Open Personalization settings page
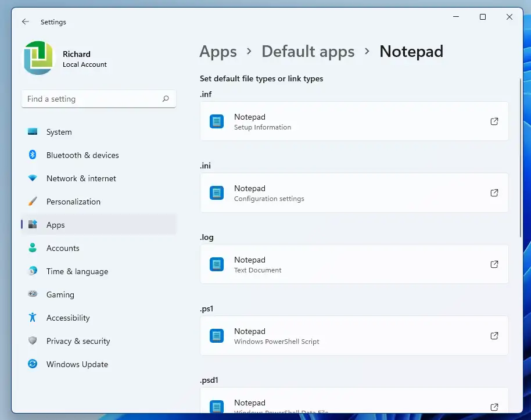Screen dimensions: 531x420 pyautogui.click(x=73, y=202)
